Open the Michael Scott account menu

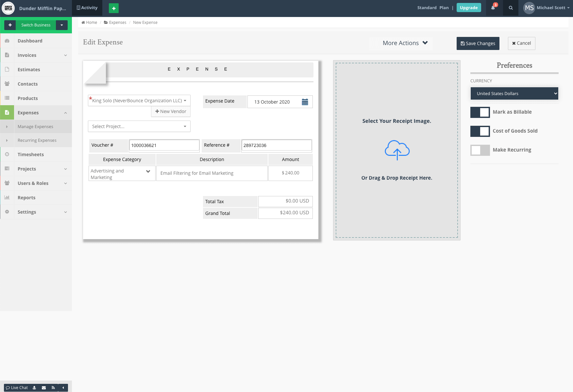[x=553, y=8]
